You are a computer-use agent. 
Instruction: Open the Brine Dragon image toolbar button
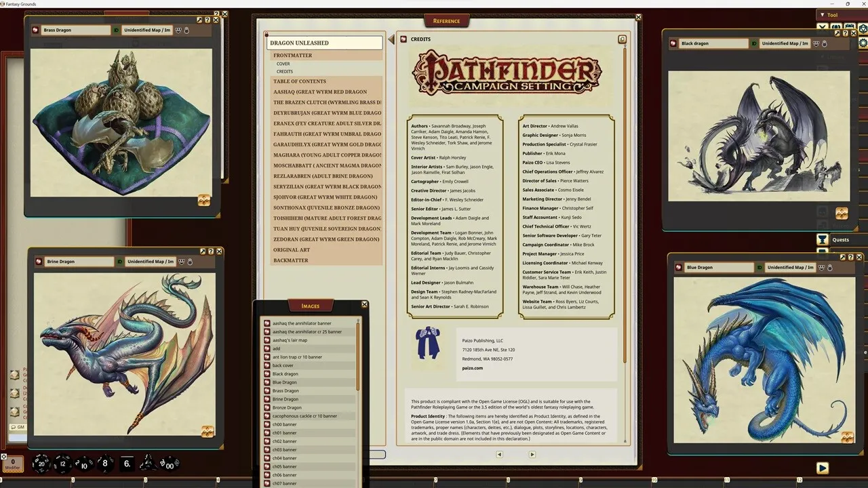point(208,431)
